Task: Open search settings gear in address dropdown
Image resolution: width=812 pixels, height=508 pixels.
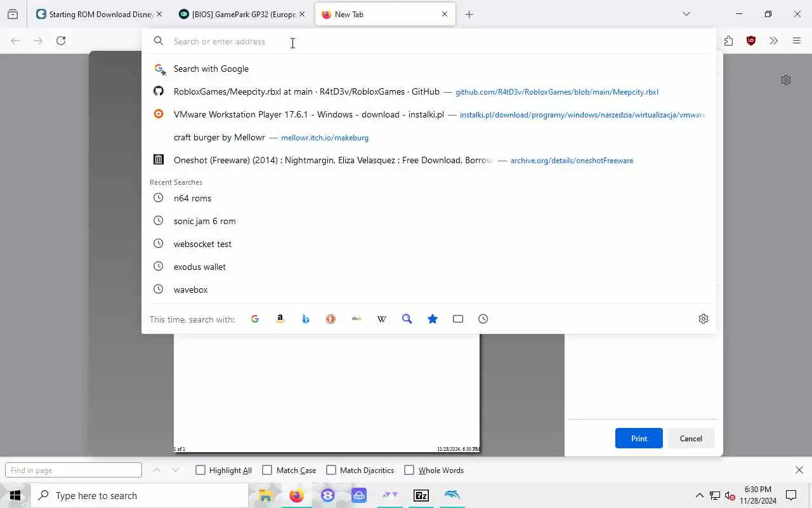Action: coord(704,319)
